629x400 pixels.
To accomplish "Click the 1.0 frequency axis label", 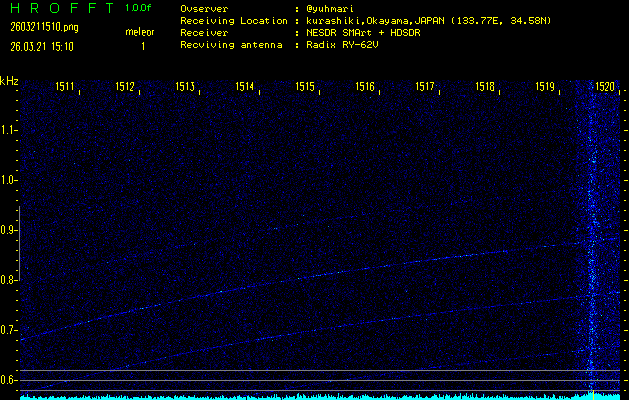I will coord(10,180).
